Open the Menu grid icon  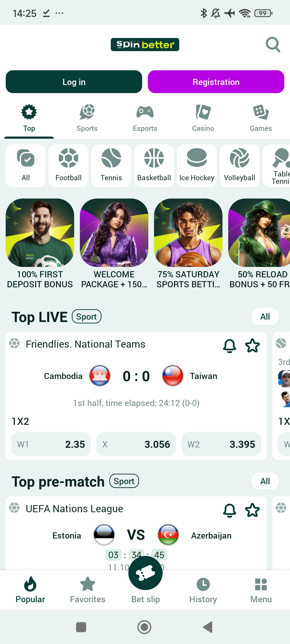261,584
